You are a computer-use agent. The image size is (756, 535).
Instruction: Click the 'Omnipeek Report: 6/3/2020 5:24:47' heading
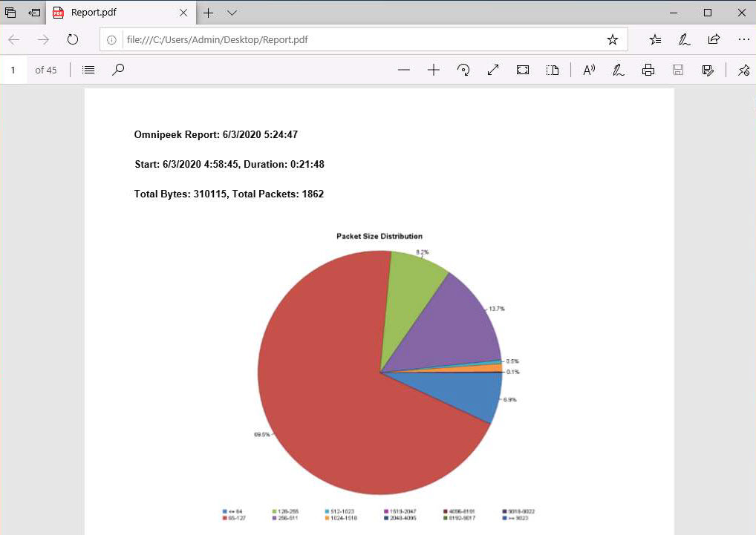tap(215, 135)
